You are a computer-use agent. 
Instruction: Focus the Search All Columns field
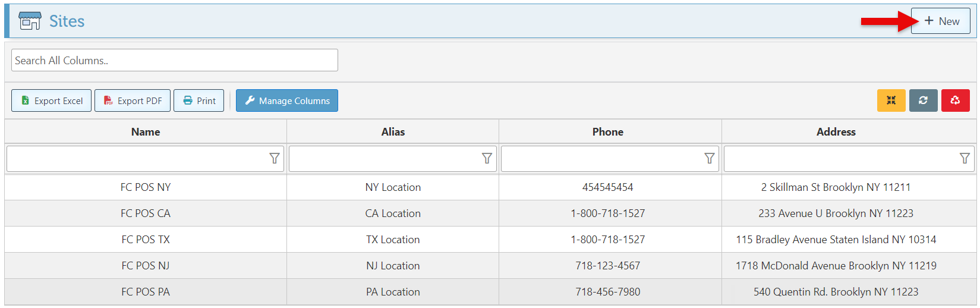(174, 60)
